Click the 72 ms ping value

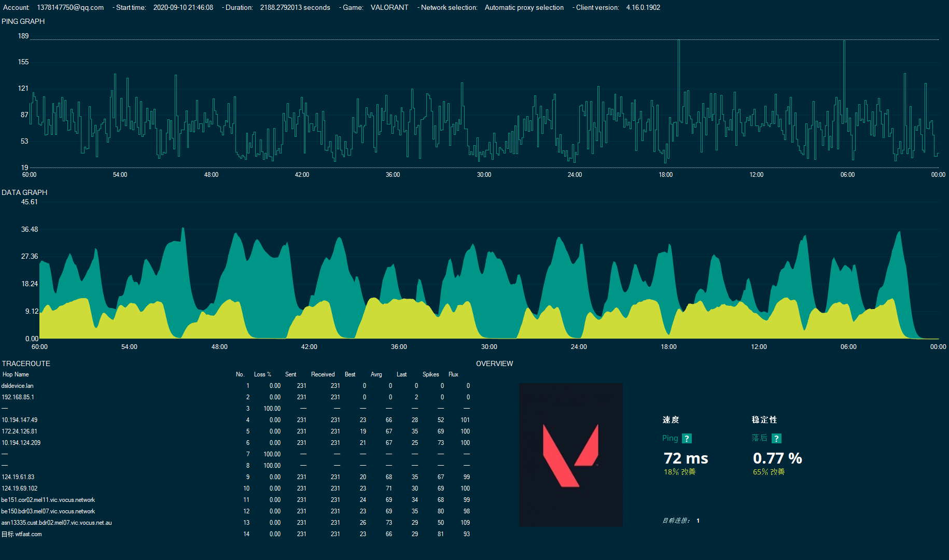686,458
